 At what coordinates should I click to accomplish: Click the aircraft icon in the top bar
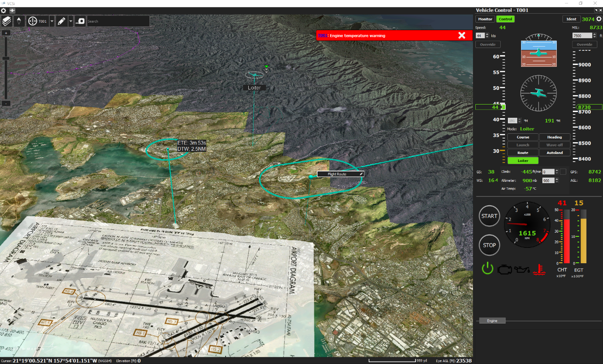pyautogui.click(x=12, y=10)
